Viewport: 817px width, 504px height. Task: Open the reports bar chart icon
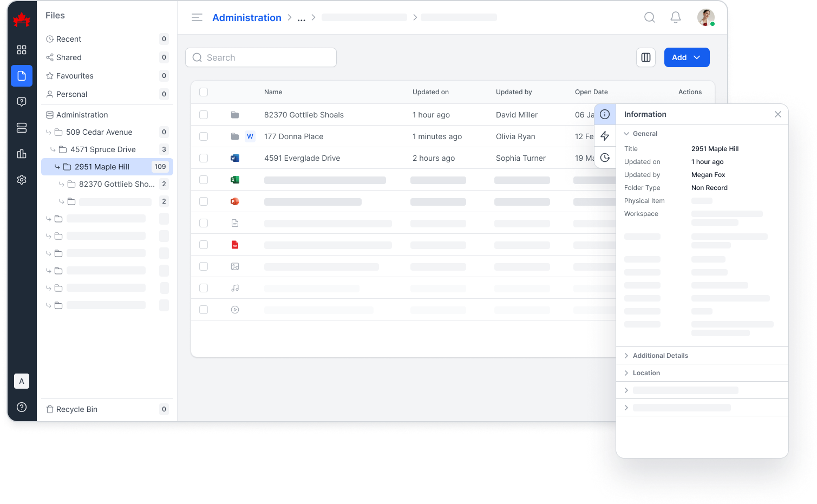tap(22, 154)
